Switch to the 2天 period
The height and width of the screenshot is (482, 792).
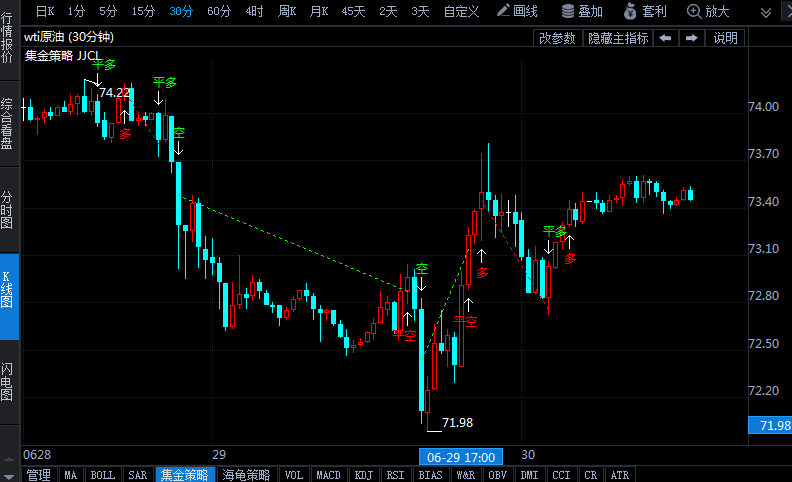(x=388, y=11)
